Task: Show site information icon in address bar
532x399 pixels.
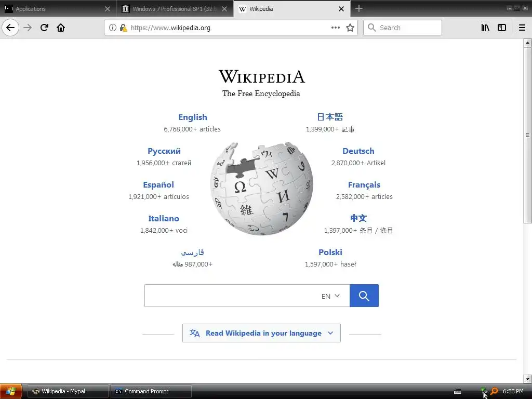Action: [x=112, y=28]
